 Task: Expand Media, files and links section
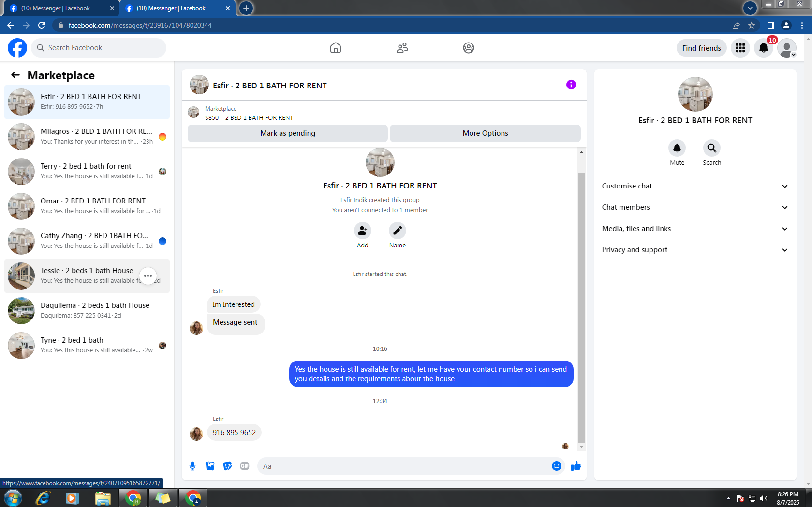pos(695,229)
